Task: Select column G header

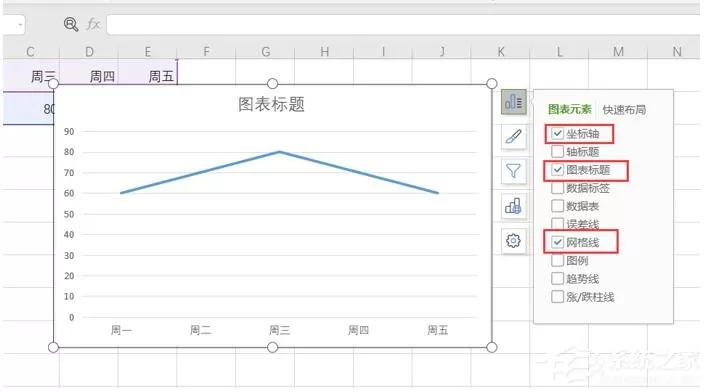Action: pos(266,52)
